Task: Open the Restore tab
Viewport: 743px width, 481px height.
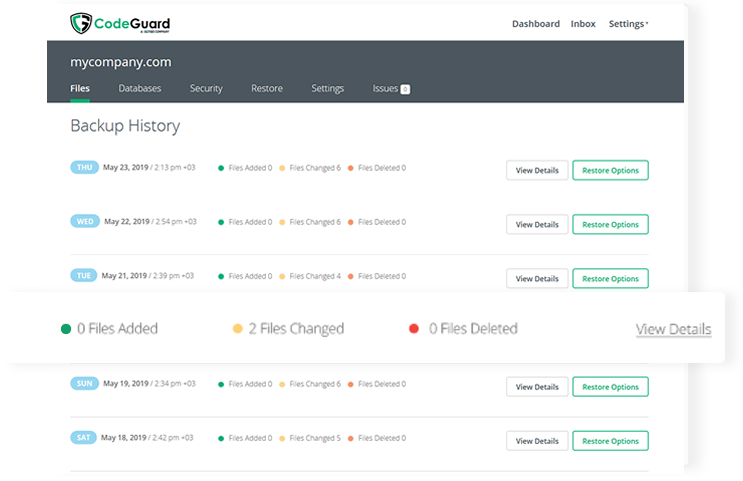Action: (266, 89)
